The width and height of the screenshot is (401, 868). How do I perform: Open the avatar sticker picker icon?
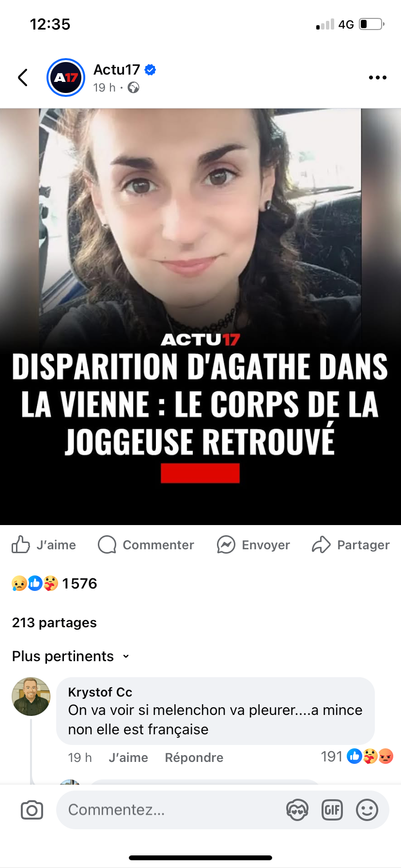(297, 810)
